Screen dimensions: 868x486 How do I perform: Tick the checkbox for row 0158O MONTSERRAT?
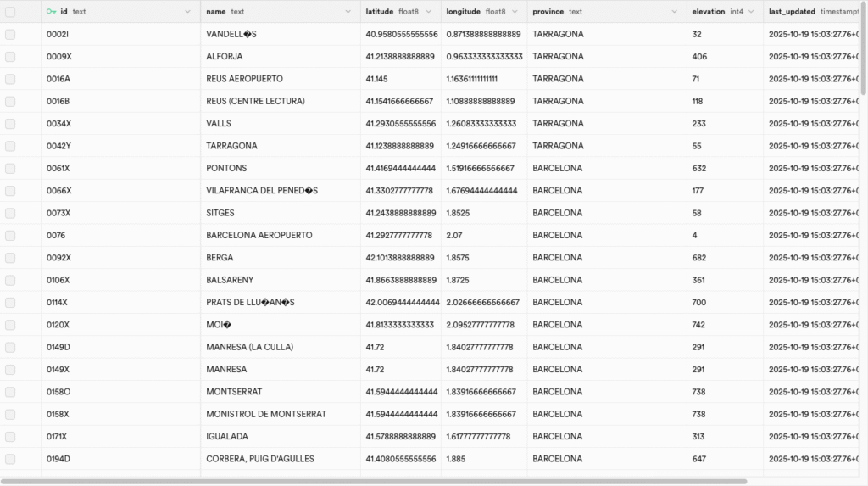[x=10, y=392]
